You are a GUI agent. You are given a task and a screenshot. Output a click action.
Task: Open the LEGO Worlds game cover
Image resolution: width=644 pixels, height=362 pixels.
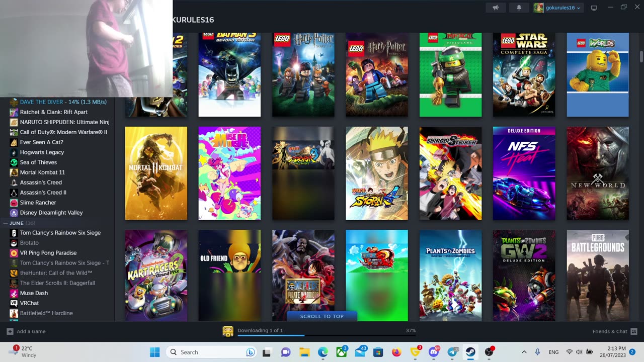(598, 75)
